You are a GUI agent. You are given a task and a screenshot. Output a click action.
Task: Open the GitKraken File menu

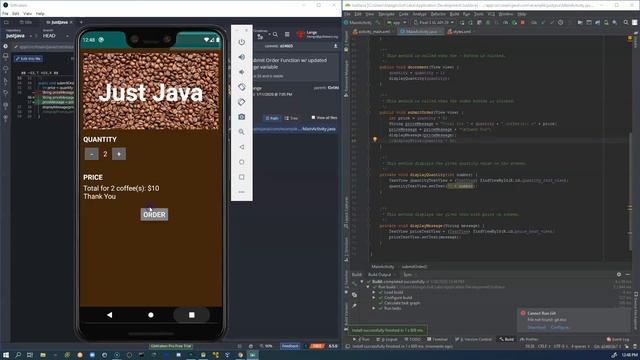[x=5, y=13]
